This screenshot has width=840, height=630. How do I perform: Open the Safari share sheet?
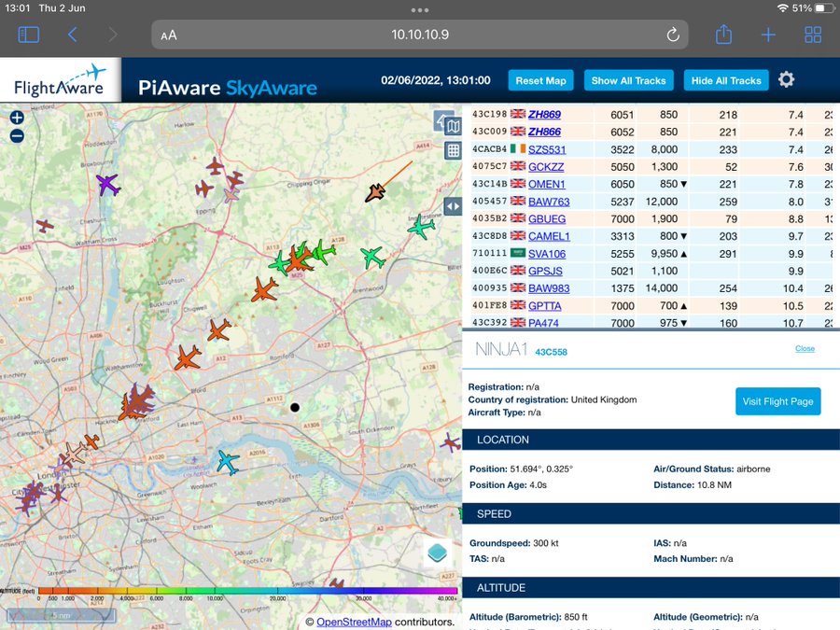(723, 35)
